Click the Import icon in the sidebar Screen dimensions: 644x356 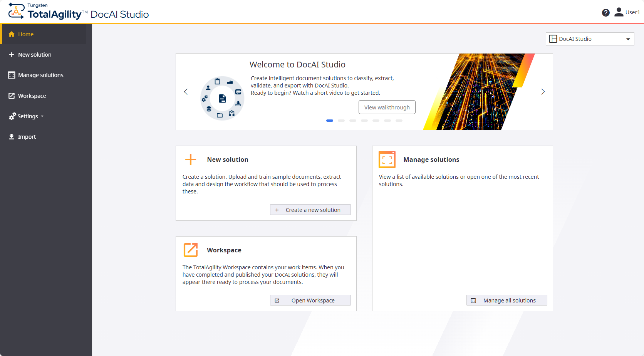pos(12,136)
